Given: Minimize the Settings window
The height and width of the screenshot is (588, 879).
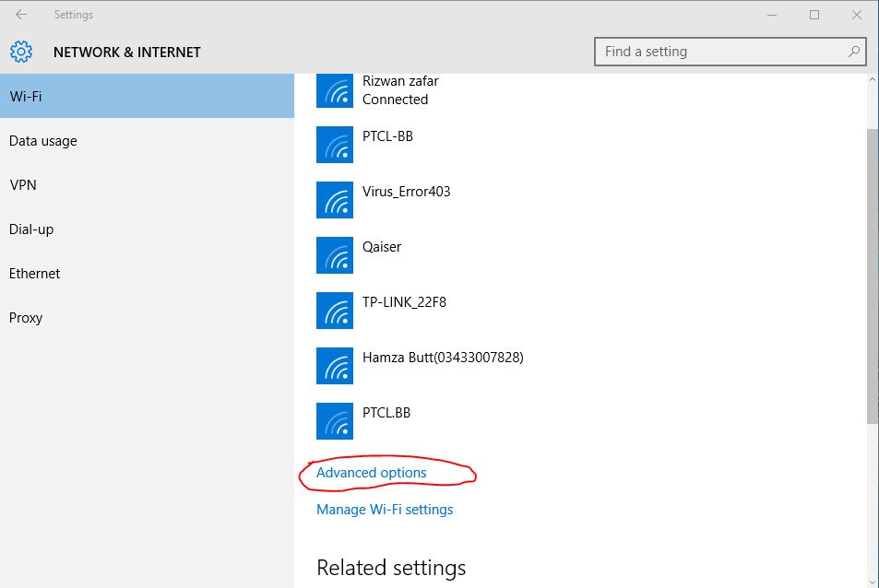Looking at the screenshot, I should 772,15.
